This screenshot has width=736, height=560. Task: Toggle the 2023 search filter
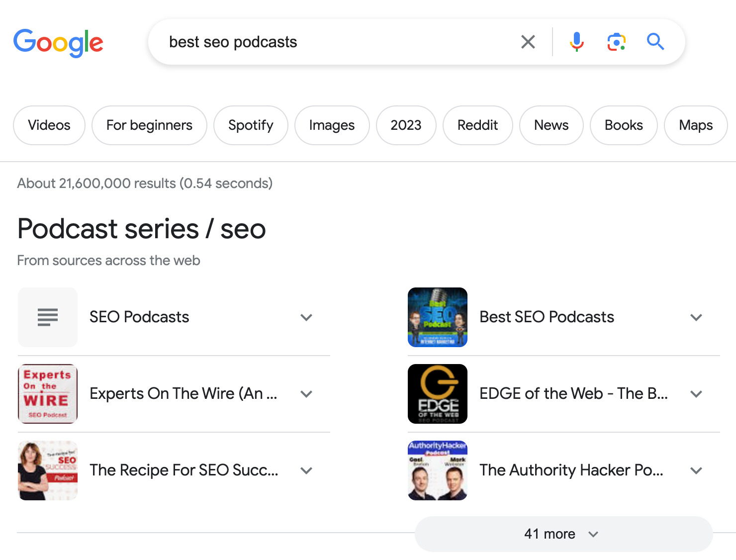pyautogui.click(x=406, y=125)
